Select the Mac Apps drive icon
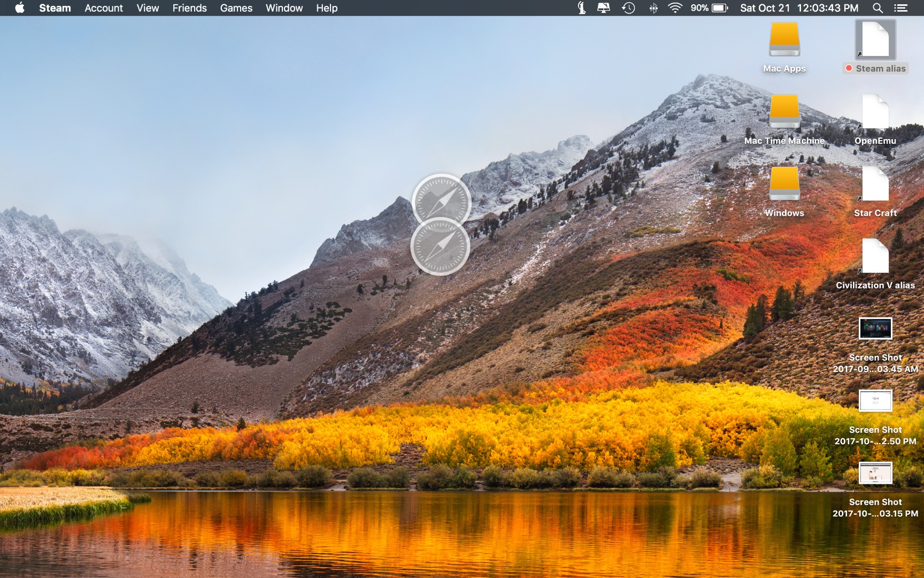924x578 pixels. [784, 40]
